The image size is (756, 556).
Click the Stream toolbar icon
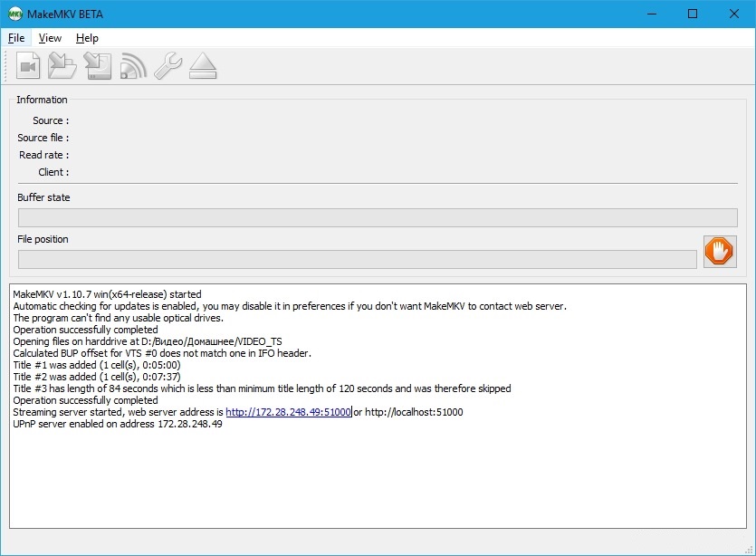click(133, 65)
